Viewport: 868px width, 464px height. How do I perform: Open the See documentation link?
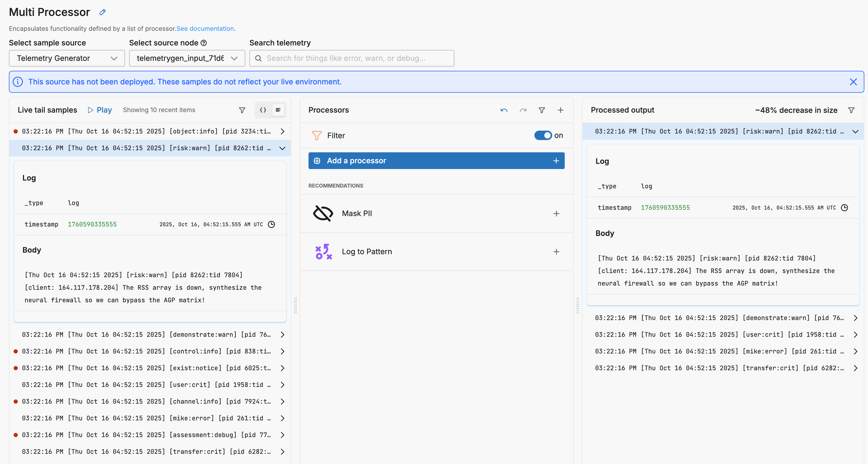point(205,29)
